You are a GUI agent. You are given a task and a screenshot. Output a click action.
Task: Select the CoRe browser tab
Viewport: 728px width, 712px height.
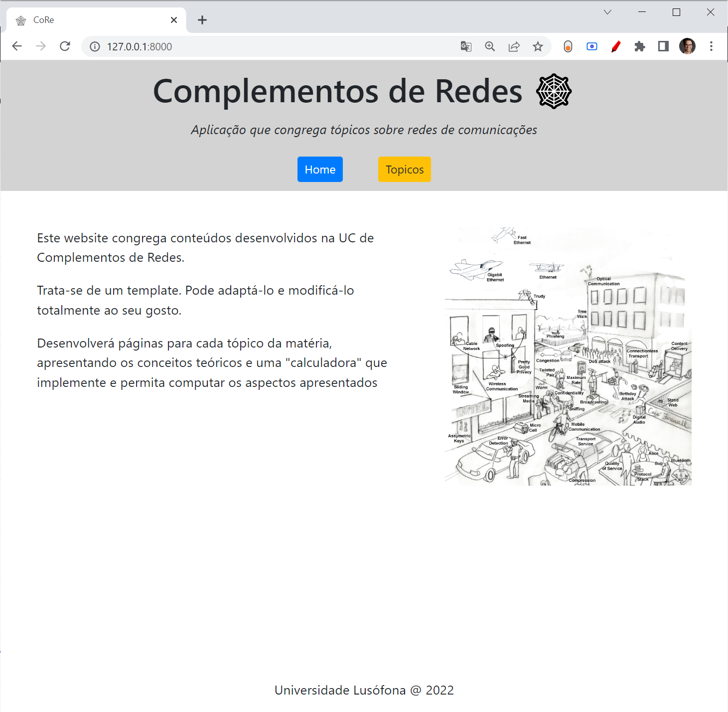[x=75, y=20]
